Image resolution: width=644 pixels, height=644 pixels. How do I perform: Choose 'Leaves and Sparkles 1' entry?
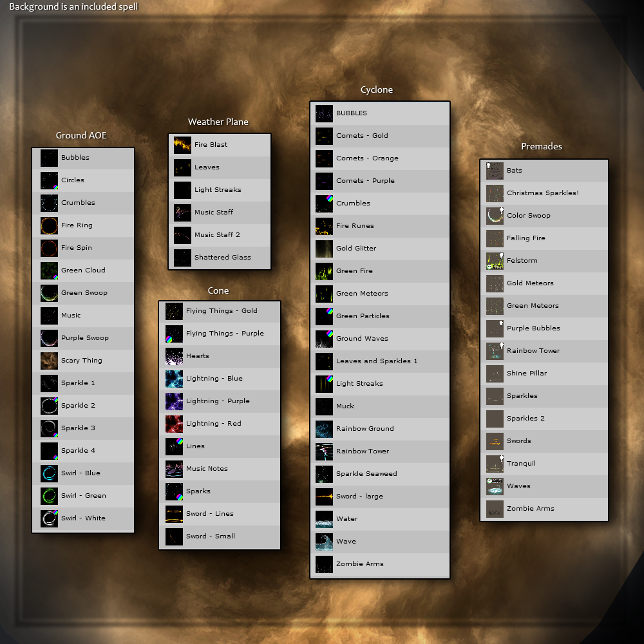pos(380,361)
